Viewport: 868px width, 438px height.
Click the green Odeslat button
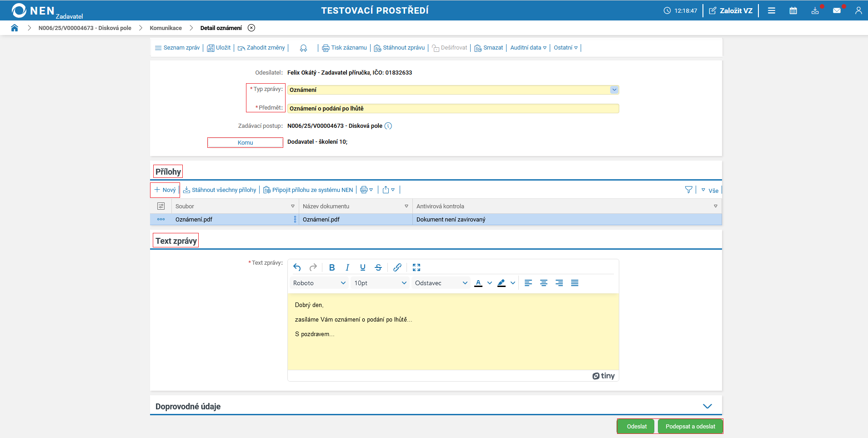(636, 426)
